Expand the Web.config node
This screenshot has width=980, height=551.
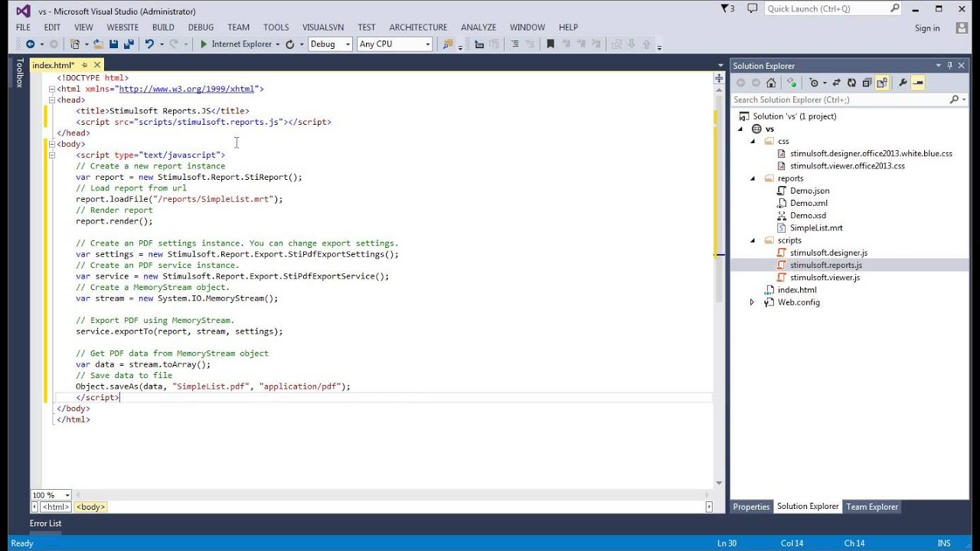752,302
